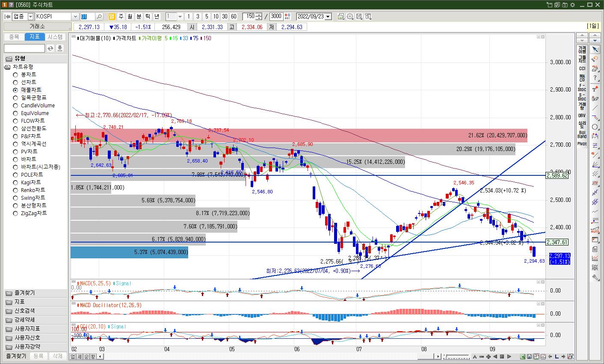Screen dimensions: 604x364
Task: Click the horizontal chart scrollbar right arrow
Action: pyautogui.click(x=438, y=357)
